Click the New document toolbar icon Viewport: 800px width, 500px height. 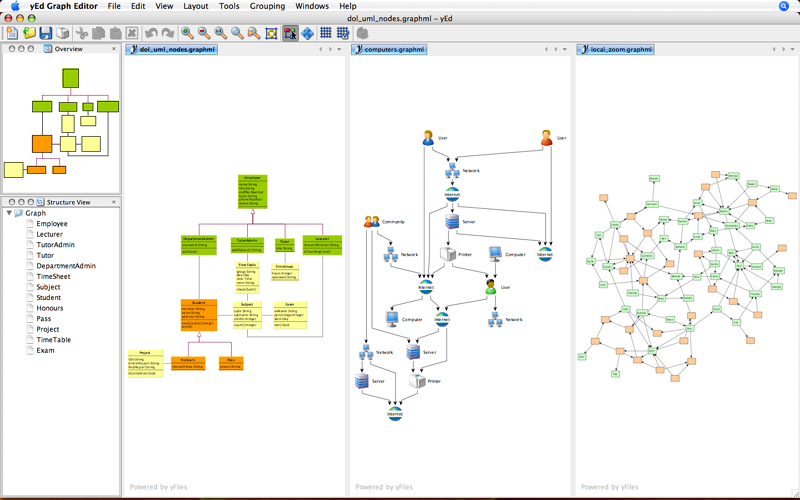coord(11,33)
